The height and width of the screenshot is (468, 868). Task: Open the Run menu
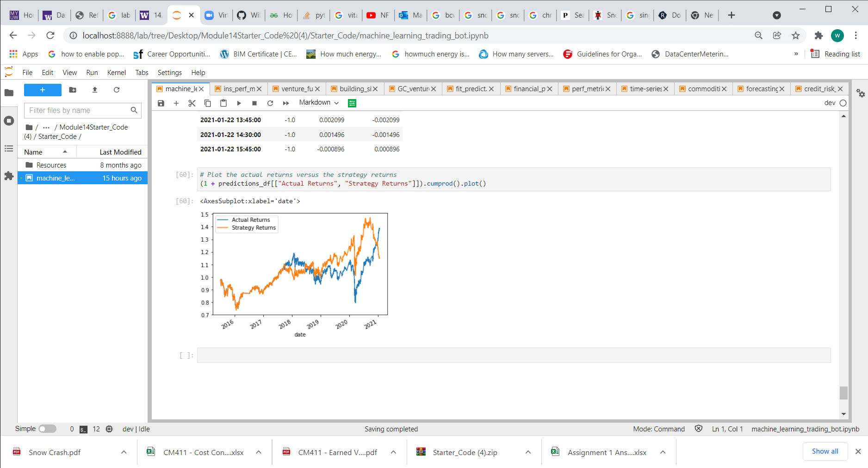tap(92, 73)
